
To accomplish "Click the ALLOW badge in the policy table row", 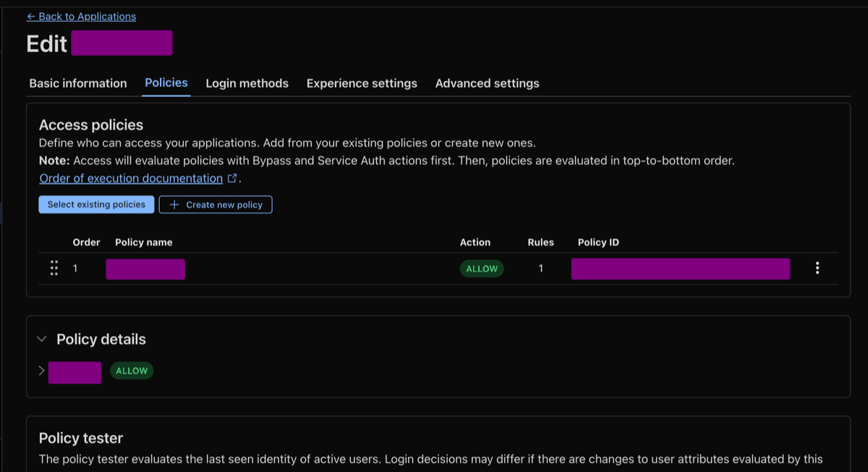I will coord(482,269).
